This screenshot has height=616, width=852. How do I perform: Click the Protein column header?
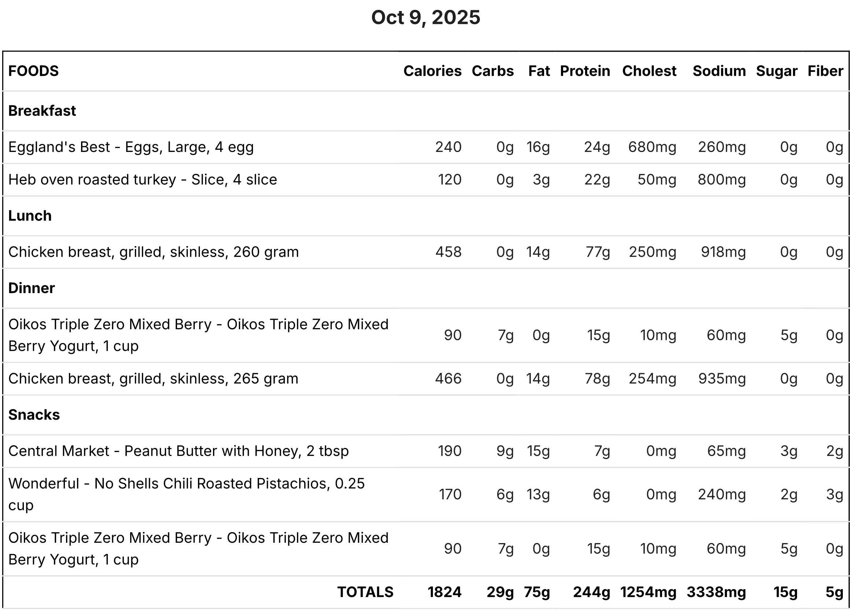(x=585, y=71)
